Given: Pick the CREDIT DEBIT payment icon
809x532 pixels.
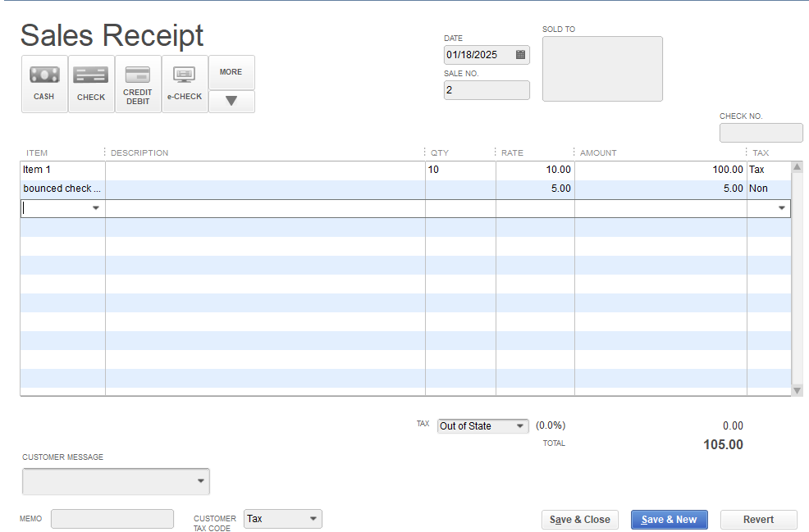Looking at the screenshot, I should [x=138, y=84].
